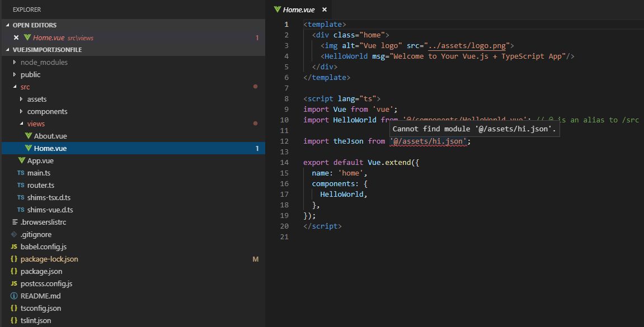This screenshot has height=327, width=644.
Task: Open postcss.config.js file
Action: point(46,283)
